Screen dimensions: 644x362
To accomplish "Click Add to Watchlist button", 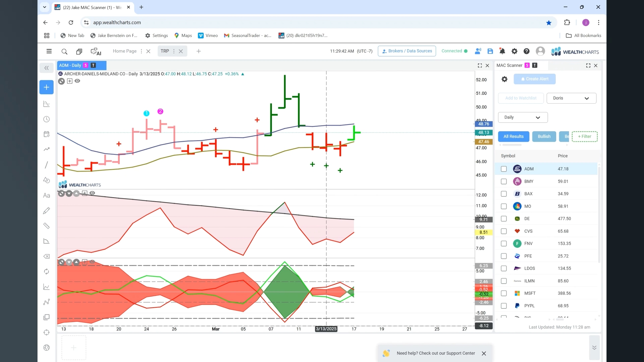I will (521, 98).
